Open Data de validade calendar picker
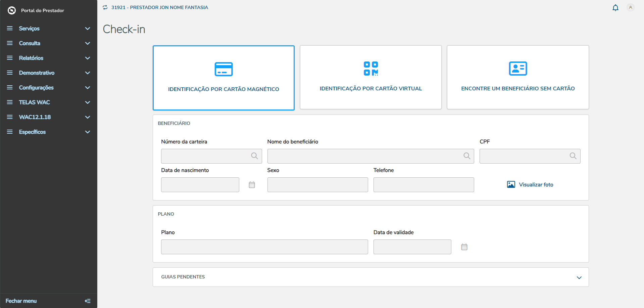This screenshot has width=644, height=308. tap(464, 247)
